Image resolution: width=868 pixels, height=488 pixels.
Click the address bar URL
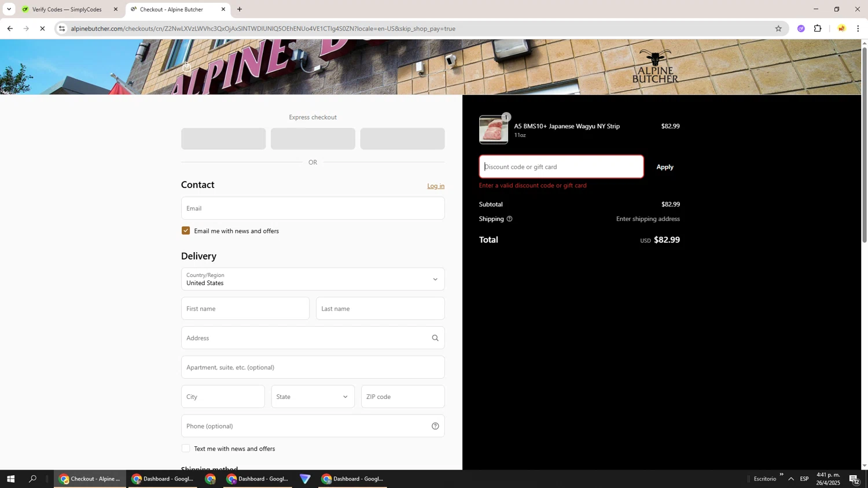(x=263, y=28)
